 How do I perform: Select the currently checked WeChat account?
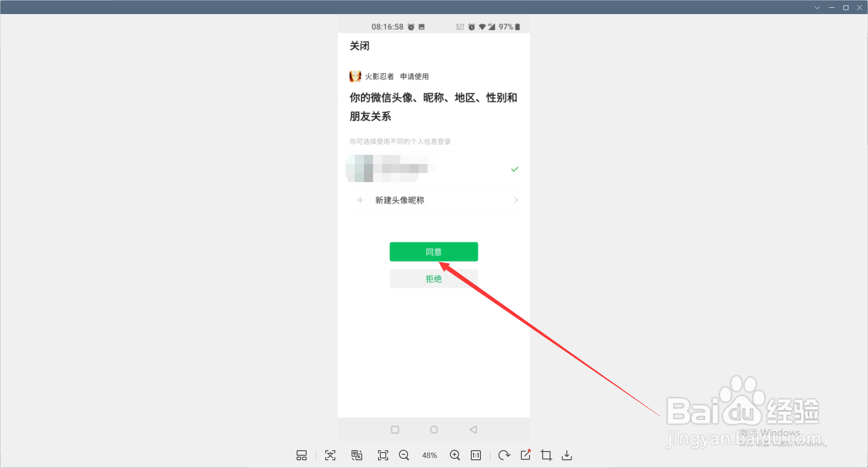433,169
